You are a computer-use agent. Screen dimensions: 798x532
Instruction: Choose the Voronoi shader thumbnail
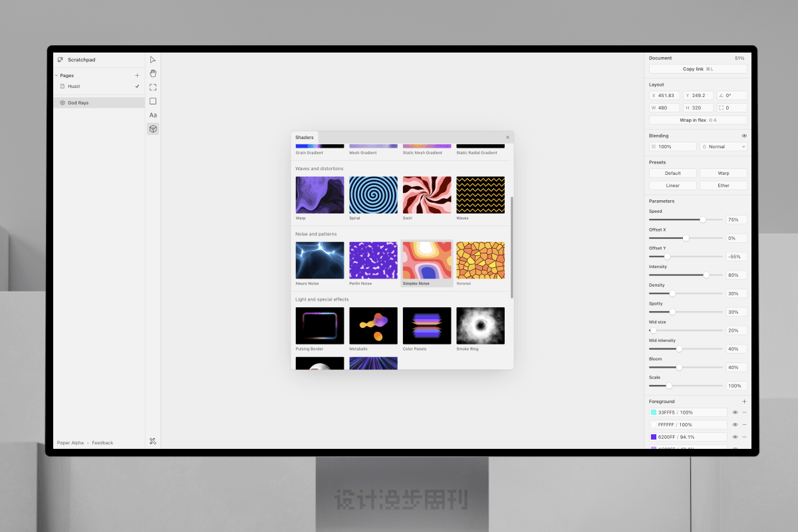(480, 260)
